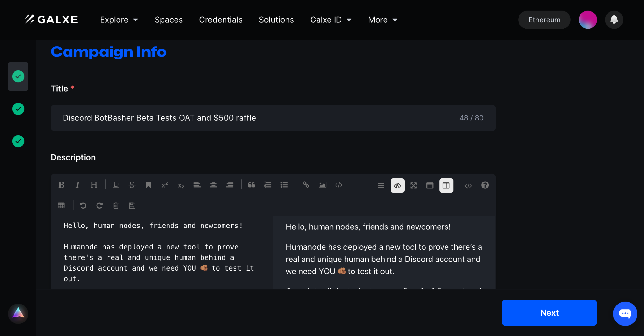Screen dimensions: 644x336
Task: Click the triangular logo at bottom left
Action: (18, 314)
